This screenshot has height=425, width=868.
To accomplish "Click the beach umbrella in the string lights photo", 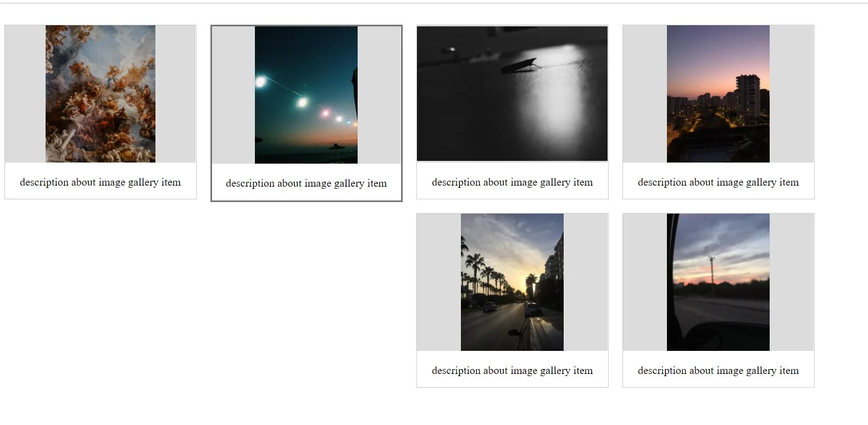I will pyautogui.click(x=336, y=148).
